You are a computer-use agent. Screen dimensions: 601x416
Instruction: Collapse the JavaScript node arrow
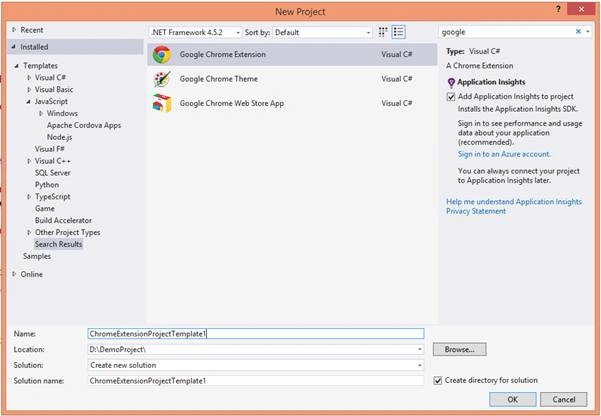click(x=28, y=102)
